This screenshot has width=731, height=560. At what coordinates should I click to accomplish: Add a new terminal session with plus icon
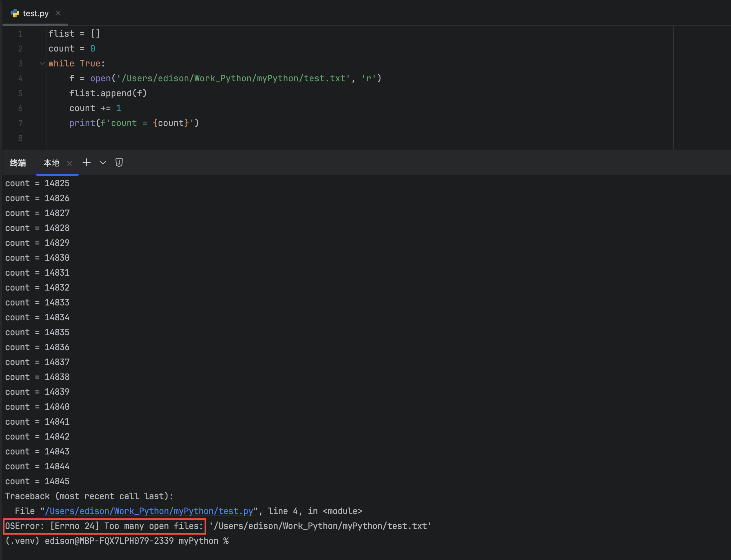[x=87, y=162]
